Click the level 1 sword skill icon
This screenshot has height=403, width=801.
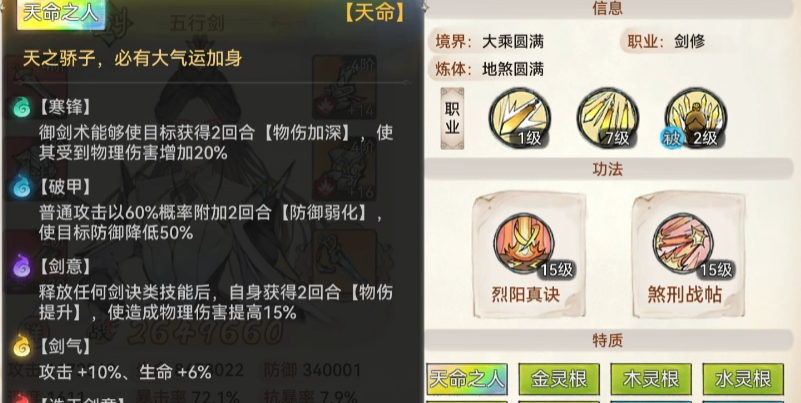coord(519,118)
